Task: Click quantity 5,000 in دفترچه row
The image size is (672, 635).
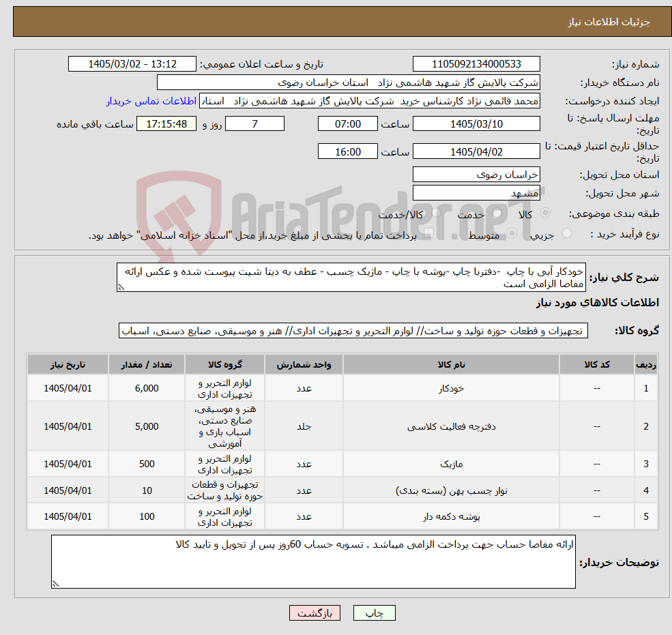Action: click(147, 426)
